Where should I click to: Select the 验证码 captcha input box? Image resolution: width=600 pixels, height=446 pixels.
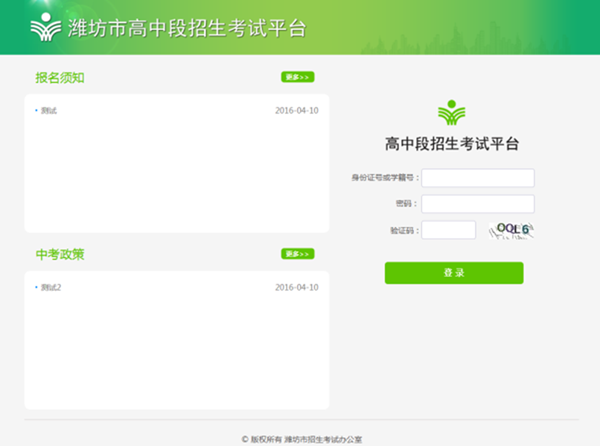point(449,230)
